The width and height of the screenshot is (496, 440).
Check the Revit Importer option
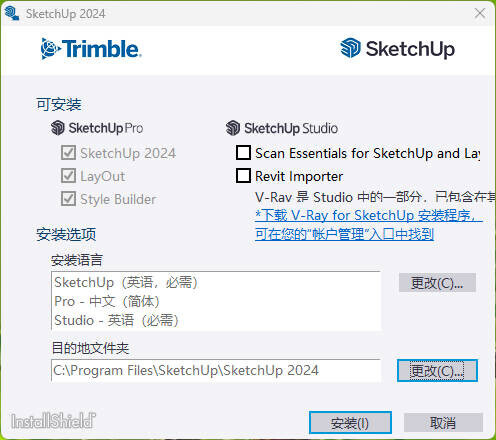coord(243,176)
